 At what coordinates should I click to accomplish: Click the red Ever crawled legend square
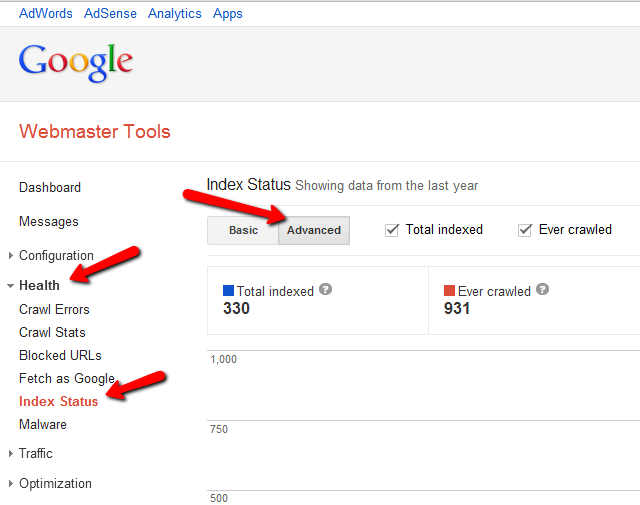[449, 290]
